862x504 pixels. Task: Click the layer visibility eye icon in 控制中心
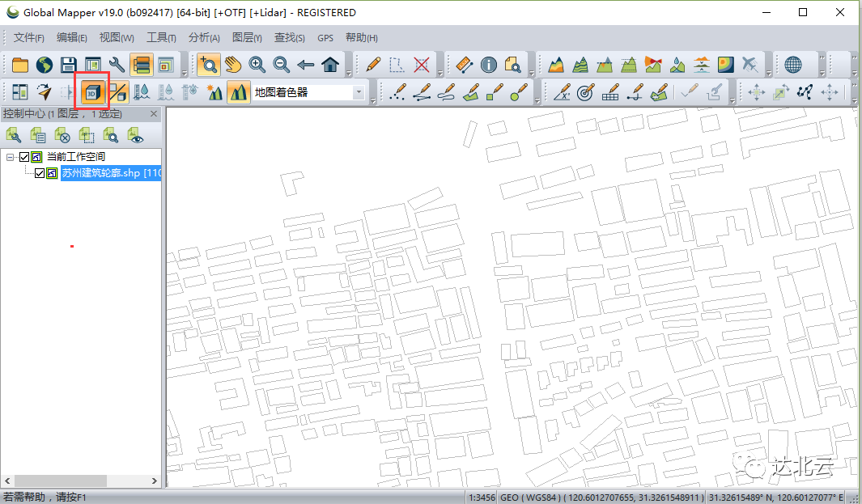pos(134,134)
